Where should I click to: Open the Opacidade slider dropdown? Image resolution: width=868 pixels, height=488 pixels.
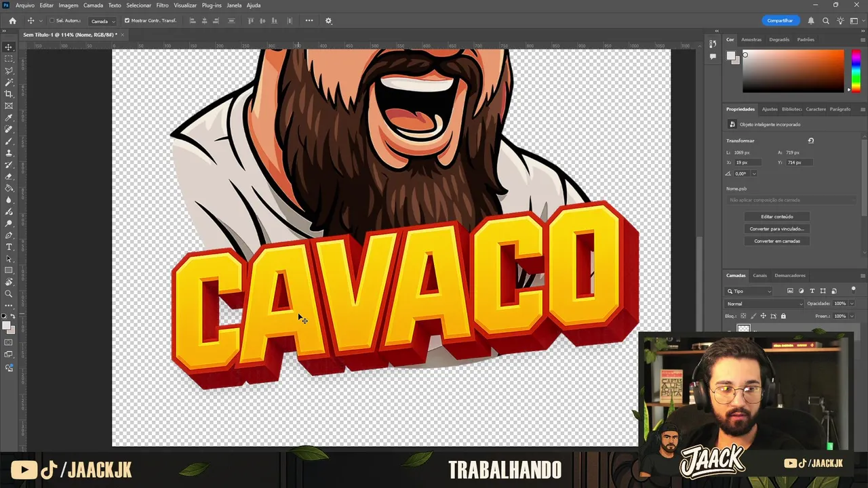click(x=852, y=304)
